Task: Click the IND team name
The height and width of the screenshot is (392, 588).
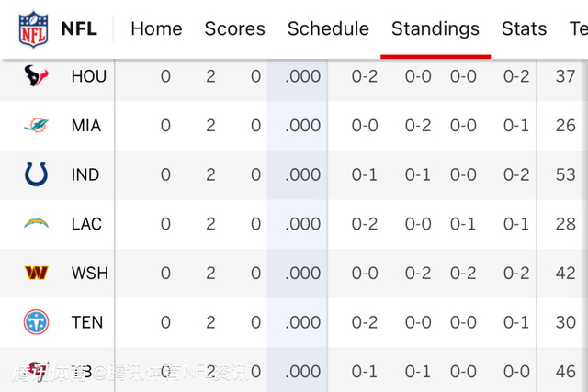Action: point(85,174)
